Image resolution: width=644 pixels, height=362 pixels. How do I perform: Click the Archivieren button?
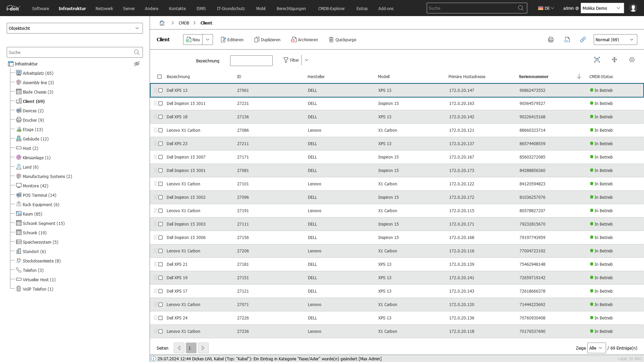pos(305,40)
